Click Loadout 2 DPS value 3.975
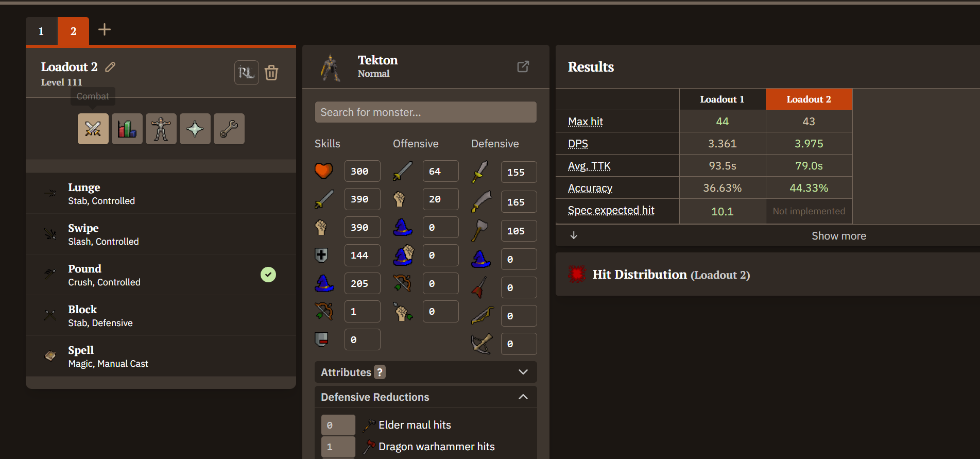This screenshot has width=980, height=459. point(809,144)
